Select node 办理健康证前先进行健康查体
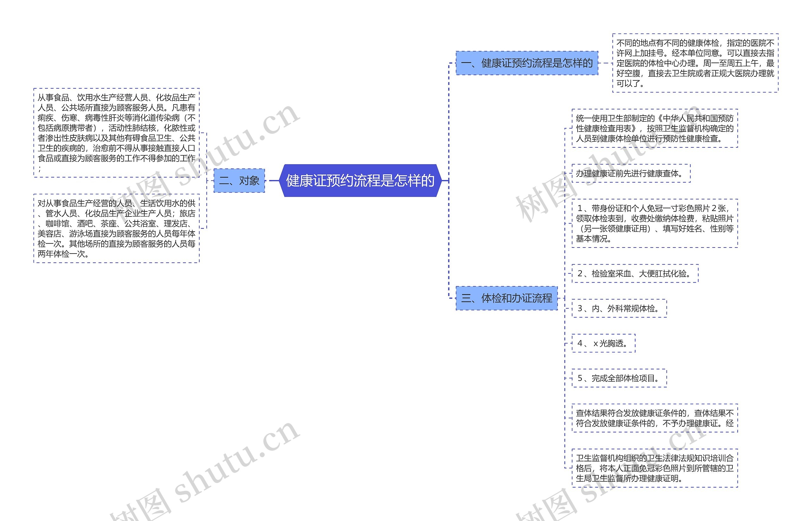This screenshot has height=521, width=812. (x=633, y=174)
